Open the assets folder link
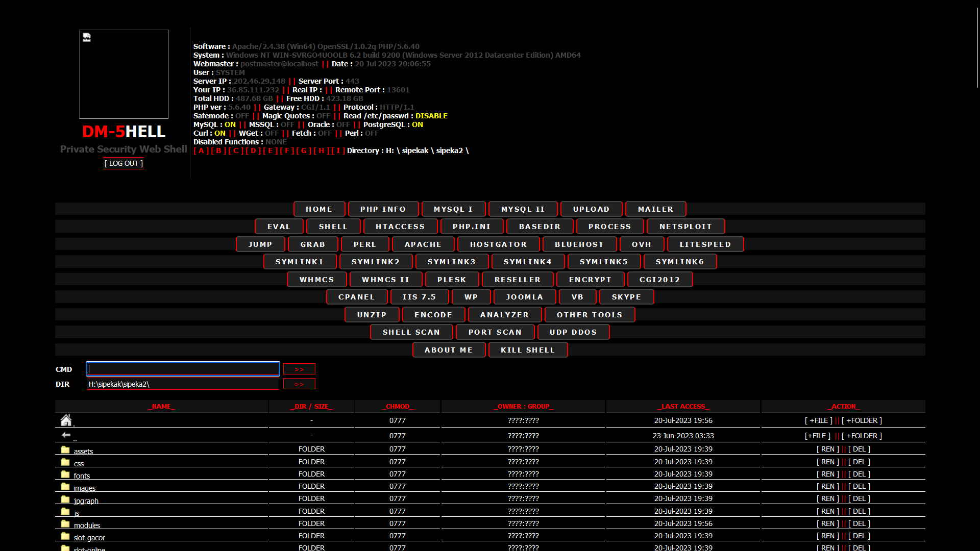Viewport: 980px width, 551px height. (x=83, y=451)
